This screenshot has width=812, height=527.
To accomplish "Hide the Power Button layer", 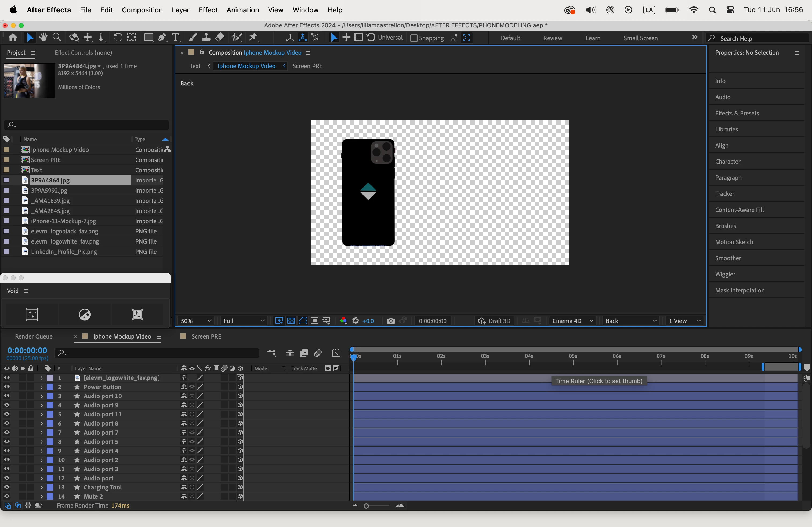I will pos(6,387).
